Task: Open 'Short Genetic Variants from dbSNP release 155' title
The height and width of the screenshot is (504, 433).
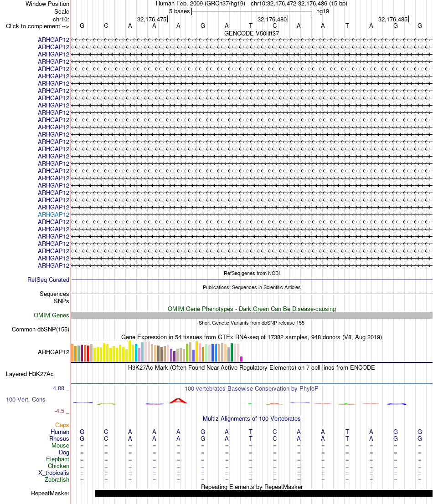Action: [252, 323]
